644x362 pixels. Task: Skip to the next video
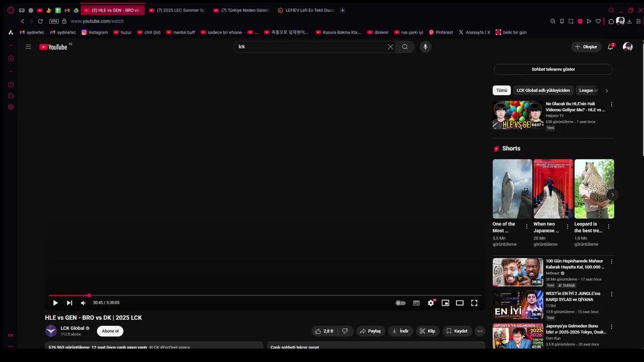tap(69, 303)
